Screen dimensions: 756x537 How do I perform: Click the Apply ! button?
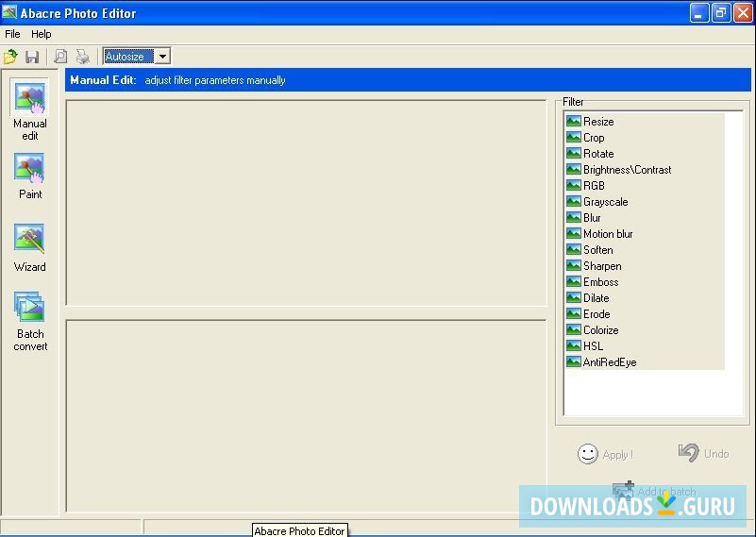[605, 454]
